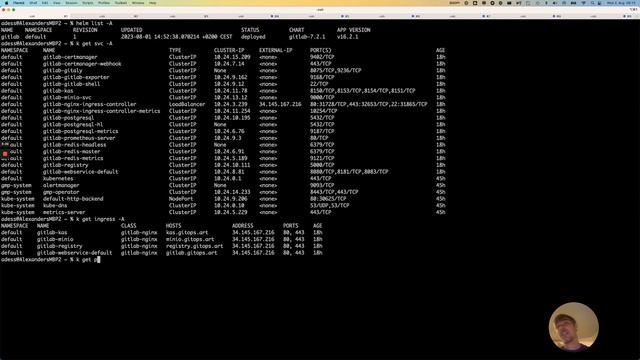Select the 'kubernetes' service name
The height and width of the screenshot is (360, 640).
[58, 178]
